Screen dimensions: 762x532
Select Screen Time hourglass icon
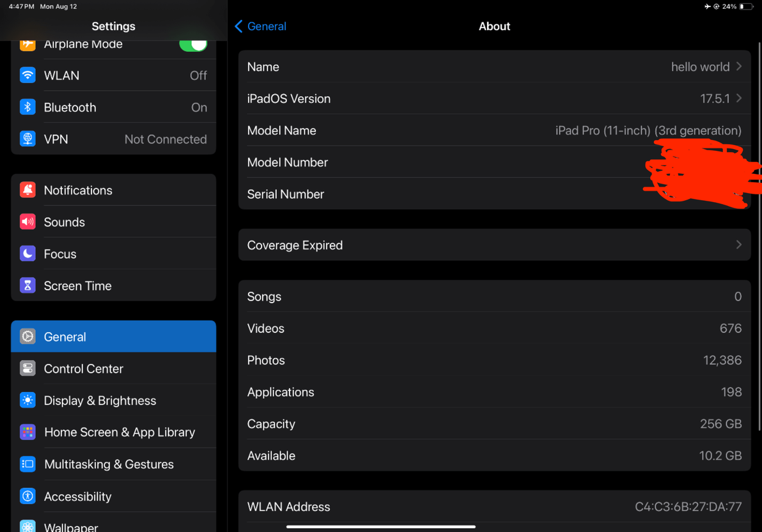click(27, 285)
